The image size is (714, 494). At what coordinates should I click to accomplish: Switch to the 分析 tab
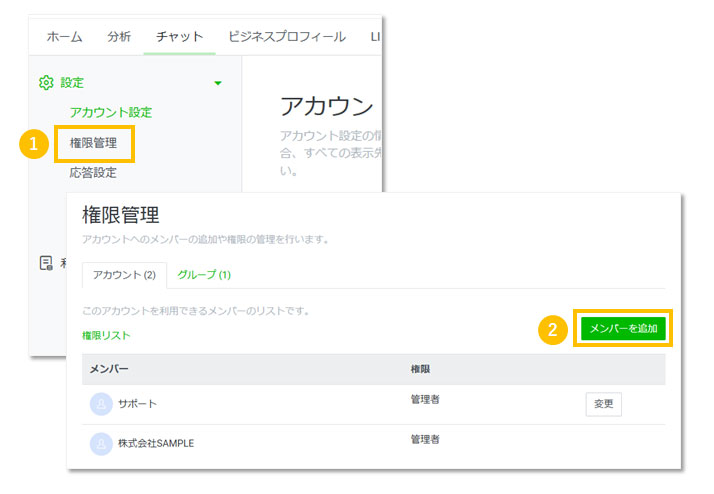(x=119, y=37)
